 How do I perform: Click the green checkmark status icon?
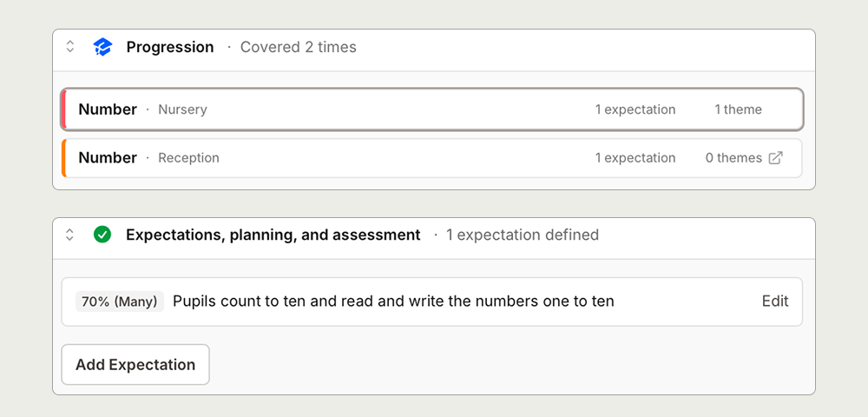tap(102, 235)
